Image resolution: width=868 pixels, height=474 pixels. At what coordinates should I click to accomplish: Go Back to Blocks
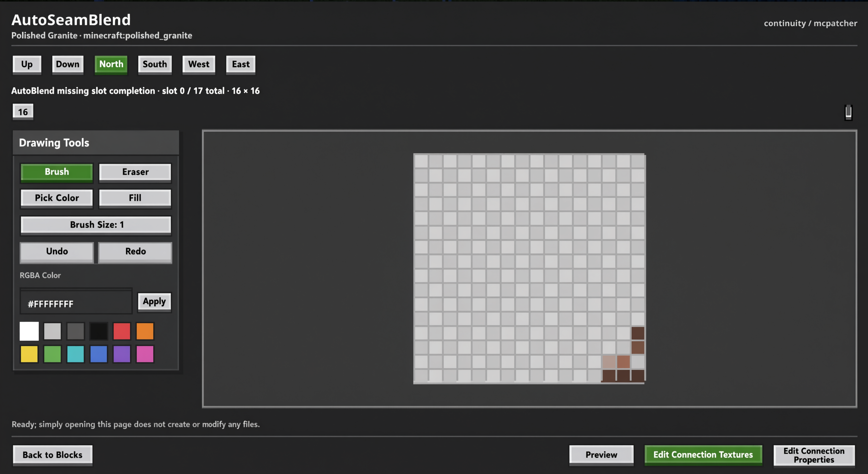coord(53,455)
